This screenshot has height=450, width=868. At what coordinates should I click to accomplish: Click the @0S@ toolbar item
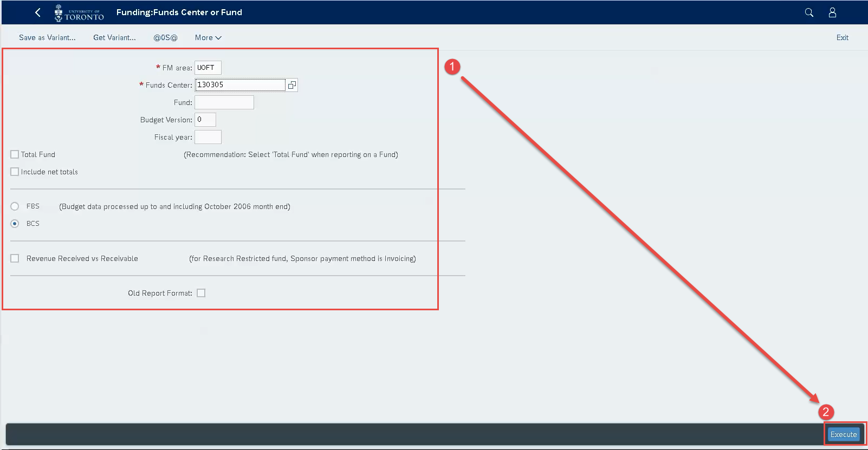165,37
